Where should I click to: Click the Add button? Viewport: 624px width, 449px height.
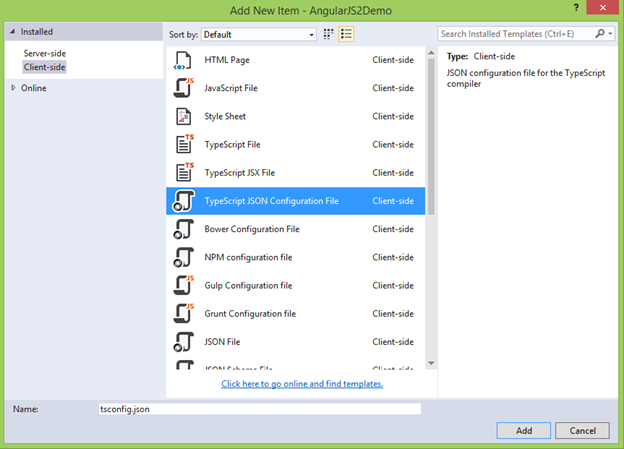tap(524, 431)
